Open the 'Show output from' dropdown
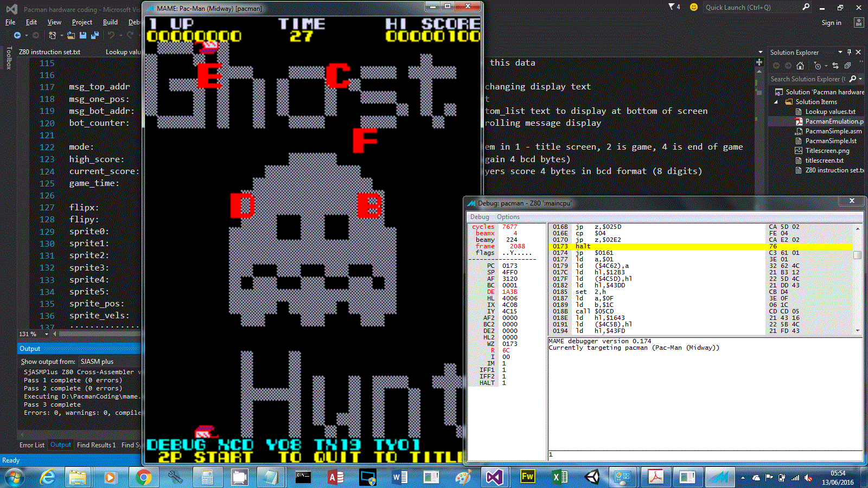The height and width of the screenshot is (488, 868). (108, 362)
